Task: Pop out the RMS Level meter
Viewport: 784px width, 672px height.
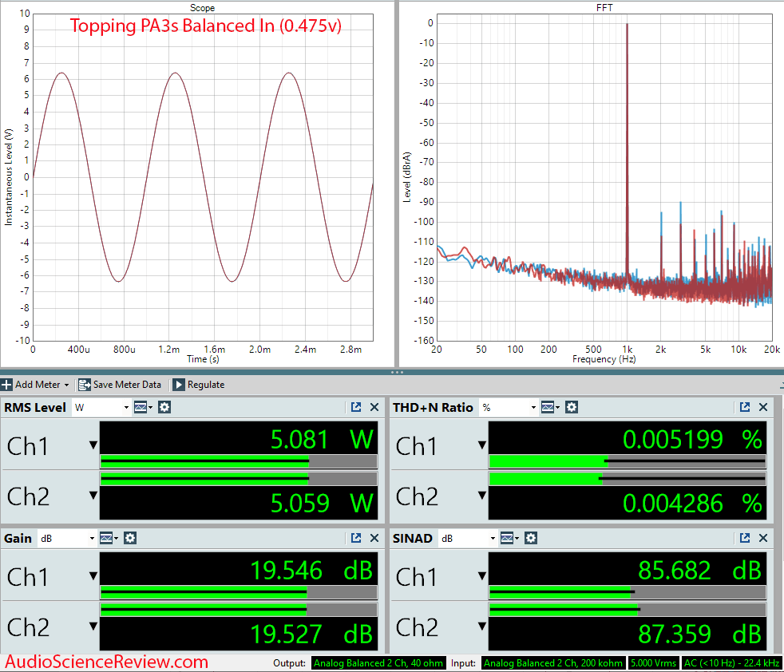Action: click(x=356, y=407)
